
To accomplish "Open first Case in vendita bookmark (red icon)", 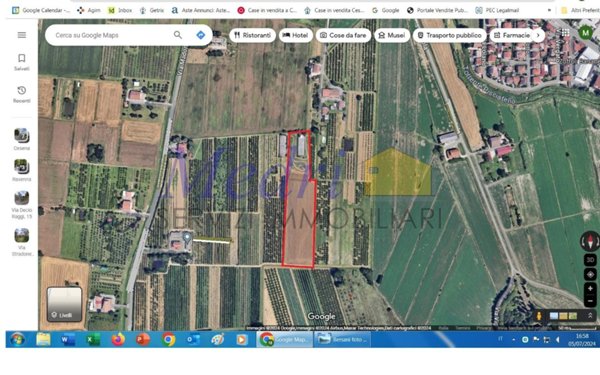I will point(267,10).
